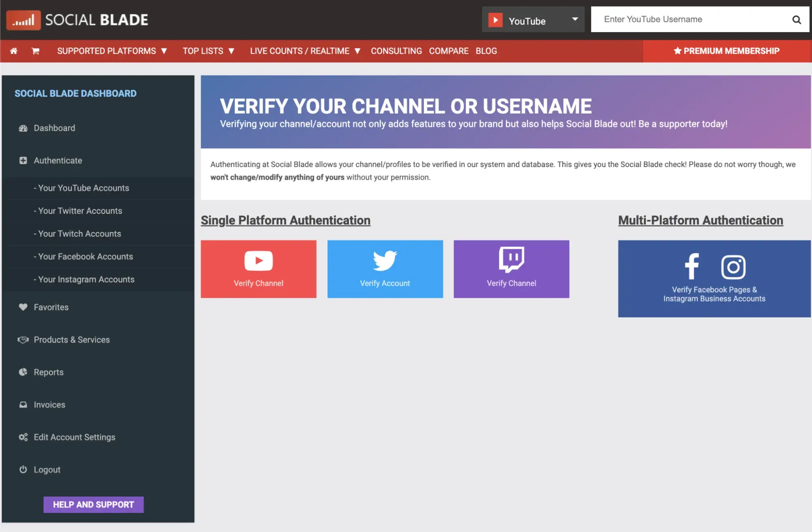812x532 pixels.
Task: Click the YouTube logo on red tile
Action: [258, 261]
